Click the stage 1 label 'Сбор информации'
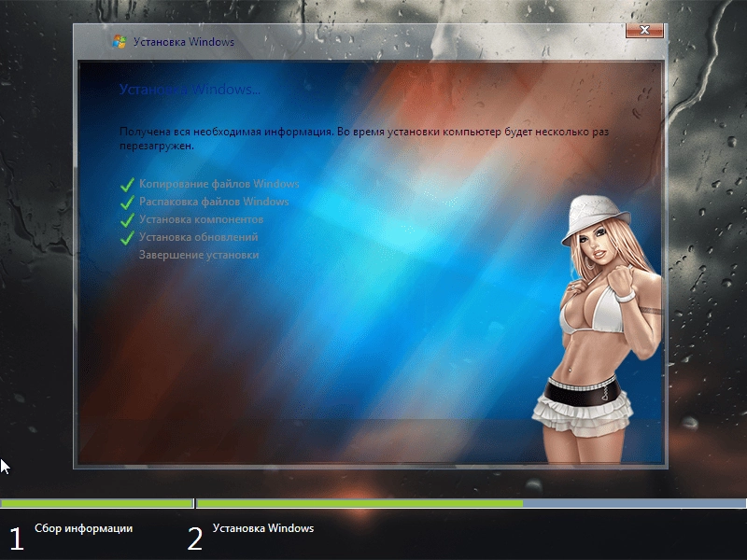The width and height of the screenshot is (747, 560). [x=84, y=528]
